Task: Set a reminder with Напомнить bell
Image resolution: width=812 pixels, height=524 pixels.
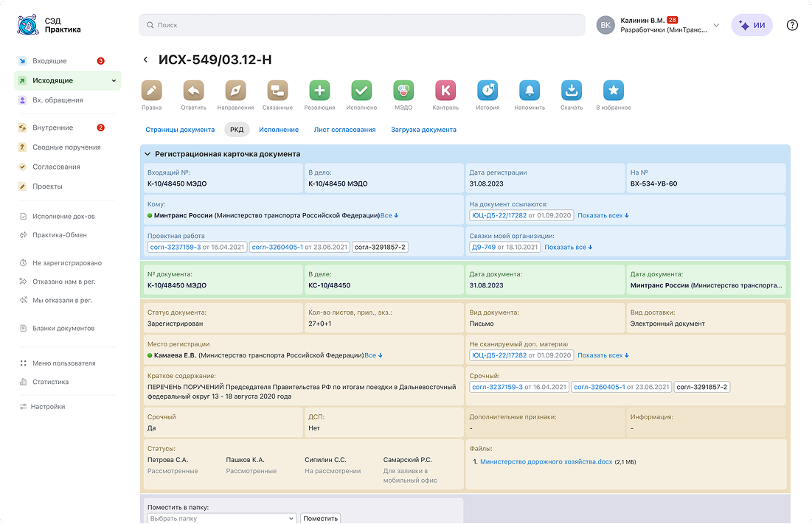Action: coord(530,91)
